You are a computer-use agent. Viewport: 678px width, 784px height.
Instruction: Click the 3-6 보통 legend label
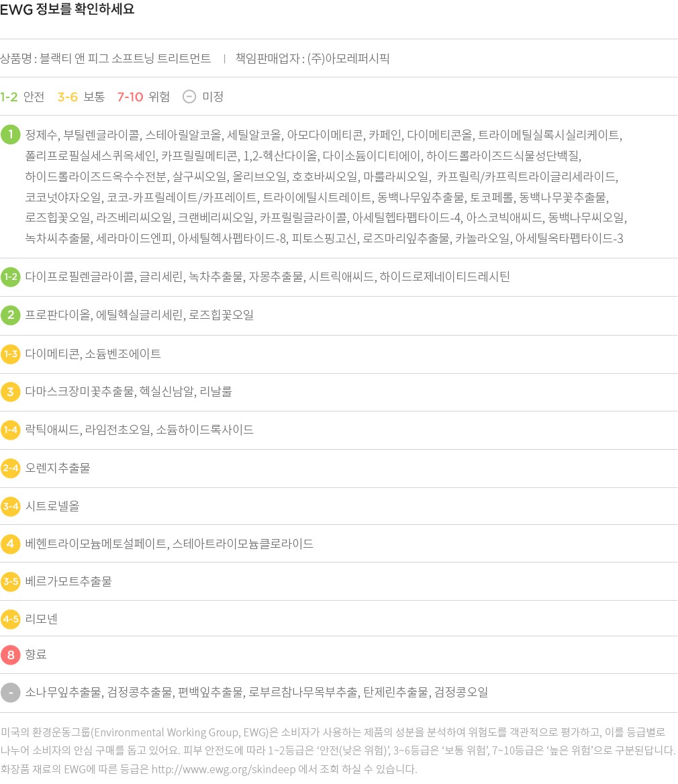[x=81, y=97]
